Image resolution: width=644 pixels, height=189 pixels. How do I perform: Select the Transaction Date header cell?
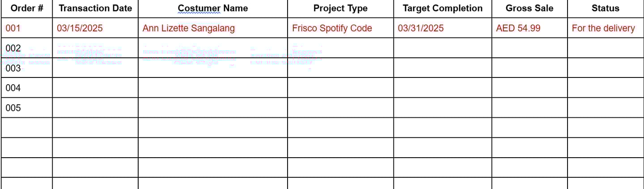click(95, 9)
